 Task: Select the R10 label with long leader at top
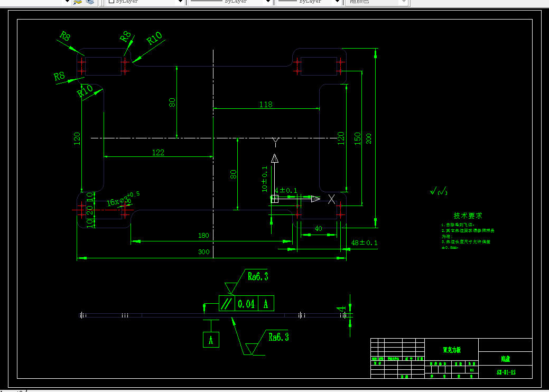pyautogui.click(x=154, y=38)
